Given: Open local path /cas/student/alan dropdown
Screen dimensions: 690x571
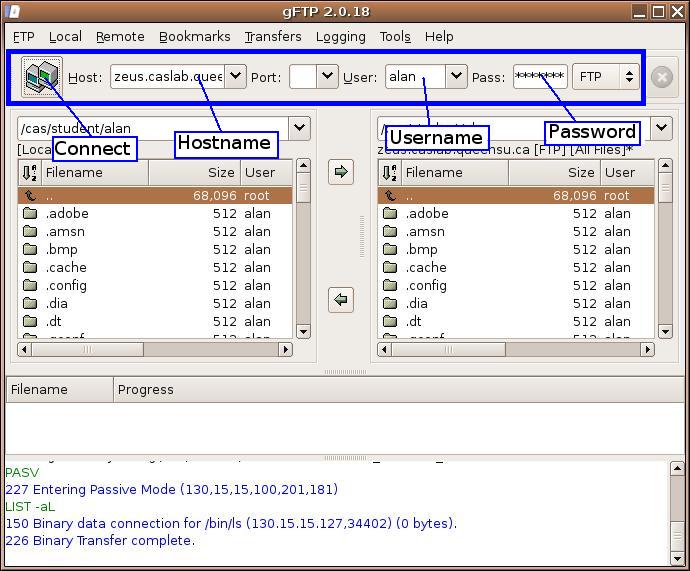Looking at the screenshot, I should [300, 128].
